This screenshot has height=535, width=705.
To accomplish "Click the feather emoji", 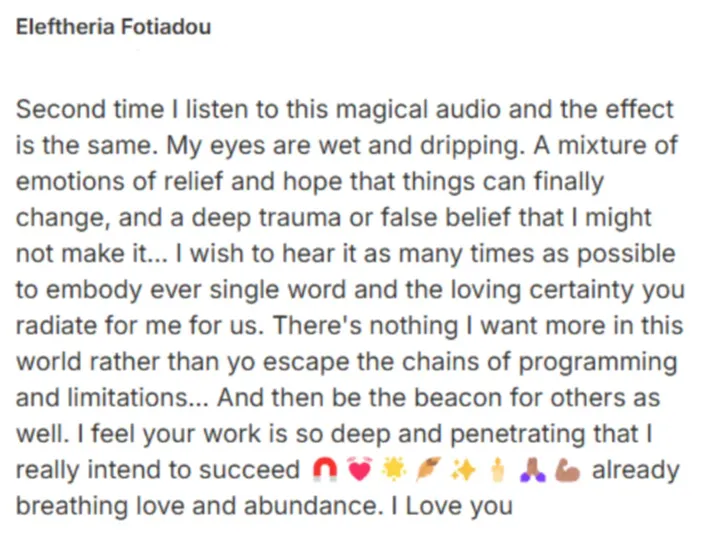I will [428, 470].
